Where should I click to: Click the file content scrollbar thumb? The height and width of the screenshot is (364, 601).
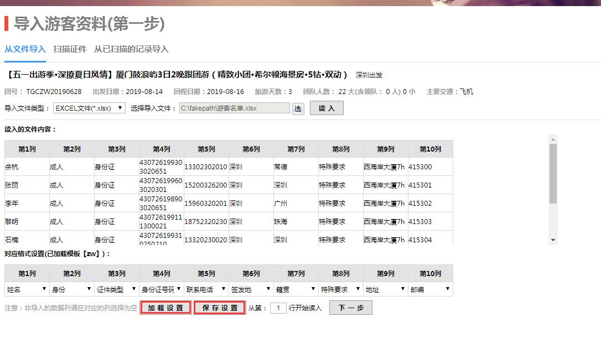[x=553, y=173]
